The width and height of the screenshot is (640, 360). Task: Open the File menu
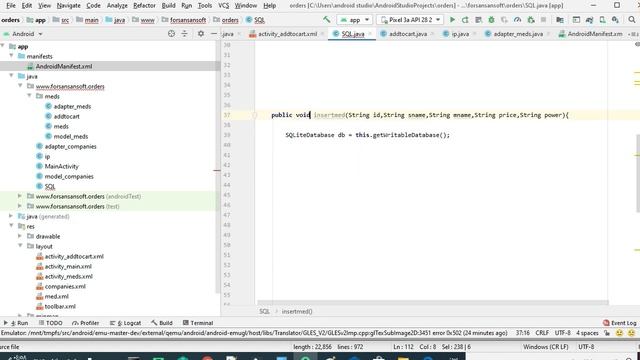pyautogui.click(x=11, y=5)
